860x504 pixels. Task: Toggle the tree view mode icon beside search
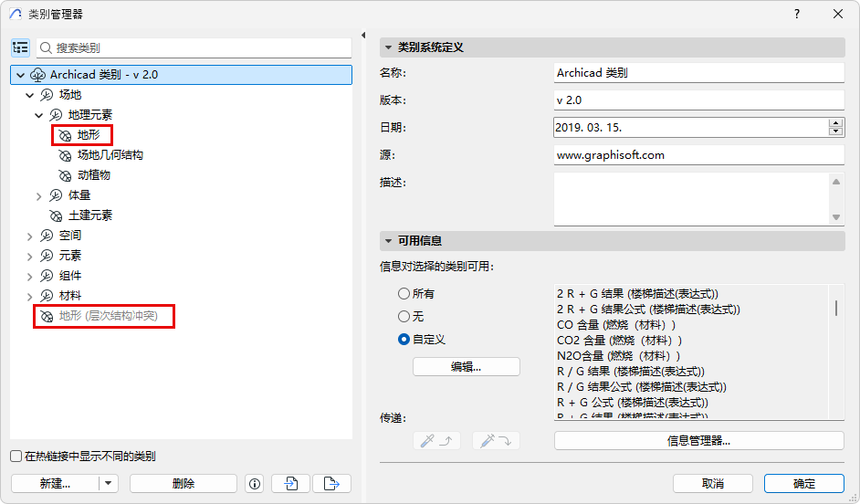click(20, 47)
